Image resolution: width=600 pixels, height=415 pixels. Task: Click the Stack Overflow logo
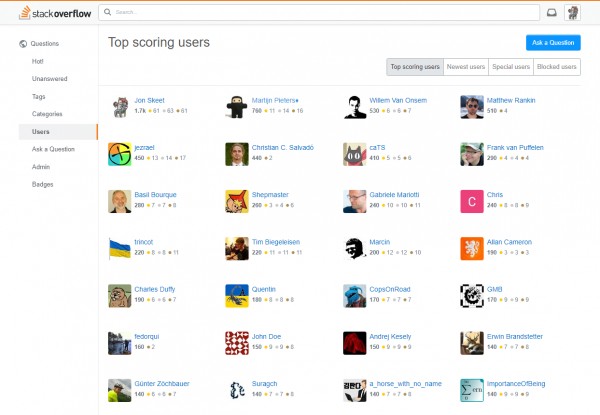48,12
